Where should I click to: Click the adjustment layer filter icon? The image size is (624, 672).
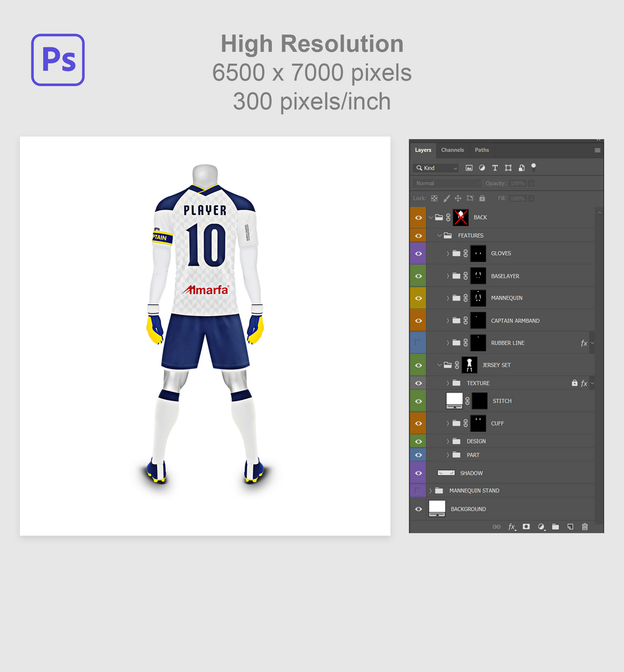[482, 168]
